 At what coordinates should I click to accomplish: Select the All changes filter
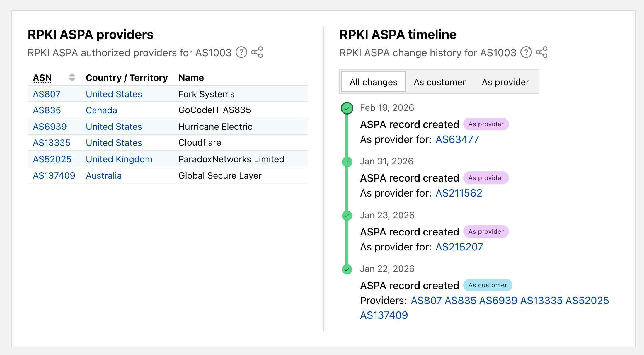click(373, 82)
